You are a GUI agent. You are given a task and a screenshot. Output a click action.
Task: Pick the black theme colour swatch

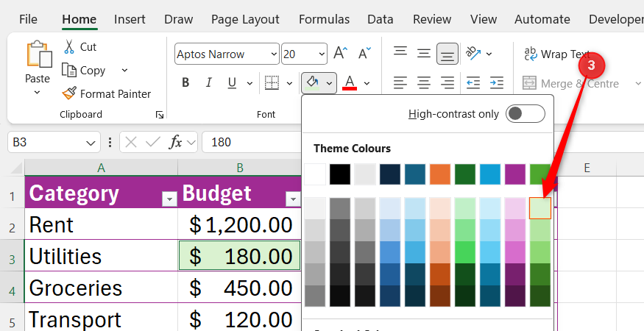pos(340,174)
